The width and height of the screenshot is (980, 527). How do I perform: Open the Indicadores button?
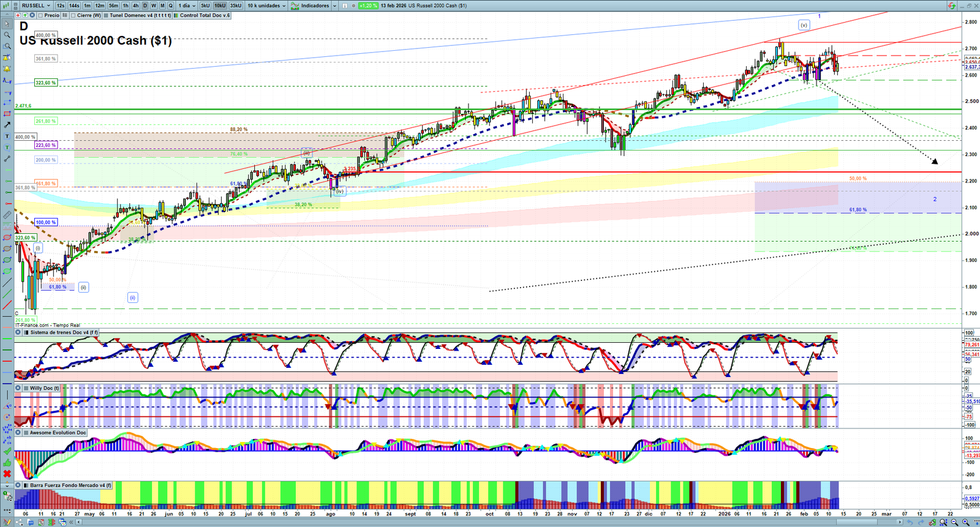coord(314,6)
